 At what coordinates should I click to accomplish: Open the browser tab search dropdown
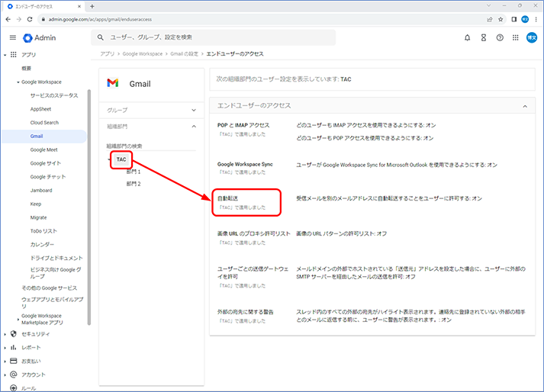click(488, 5)
